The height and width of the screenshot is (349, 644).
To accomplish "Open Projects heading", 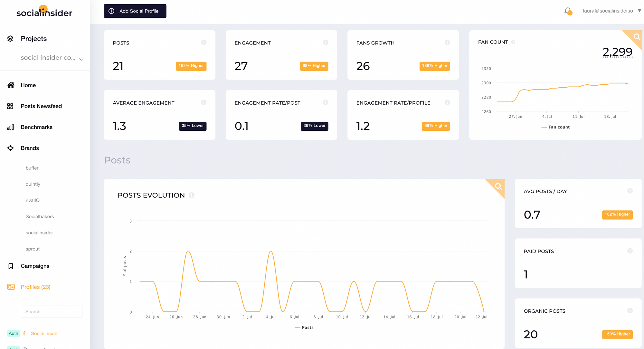I will 34,39.
